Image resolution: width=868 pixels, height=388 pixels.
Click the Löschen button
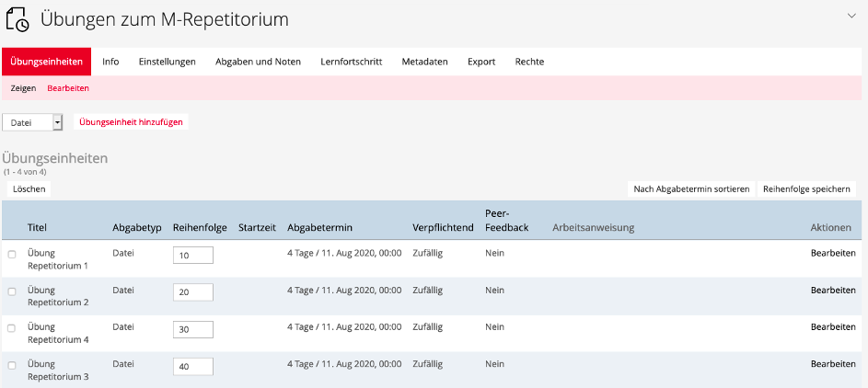point(29,188)
